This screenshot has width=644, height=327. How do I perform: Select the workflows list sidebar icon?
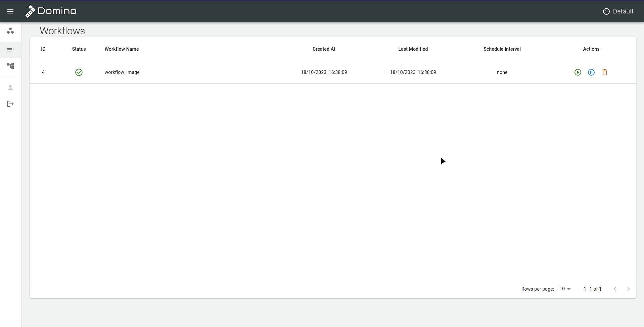coord(10,50)
